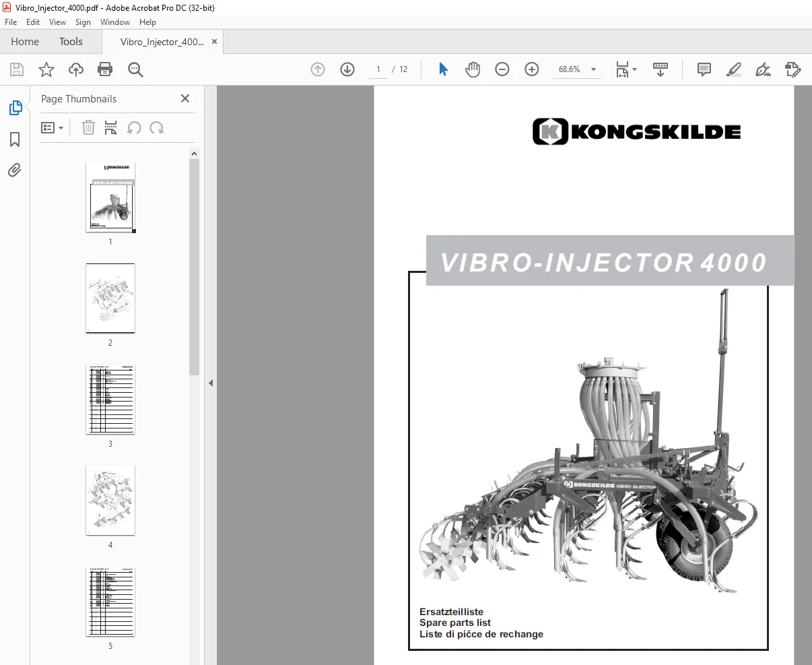Screen dimensions: 812x665
Task: Select page 4 thumbnail
Action: point(110,501)
